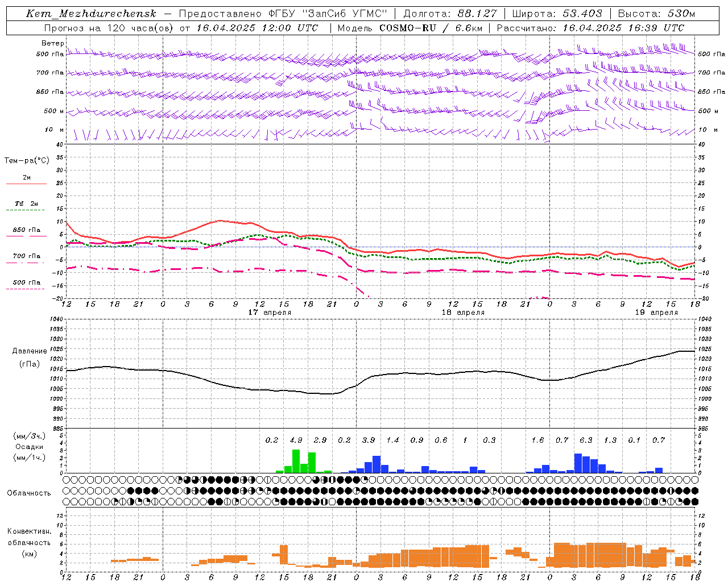Click the 0.3 precipitation total value
The width and height of the screenshot is (728, 582).
click(490, 440)
